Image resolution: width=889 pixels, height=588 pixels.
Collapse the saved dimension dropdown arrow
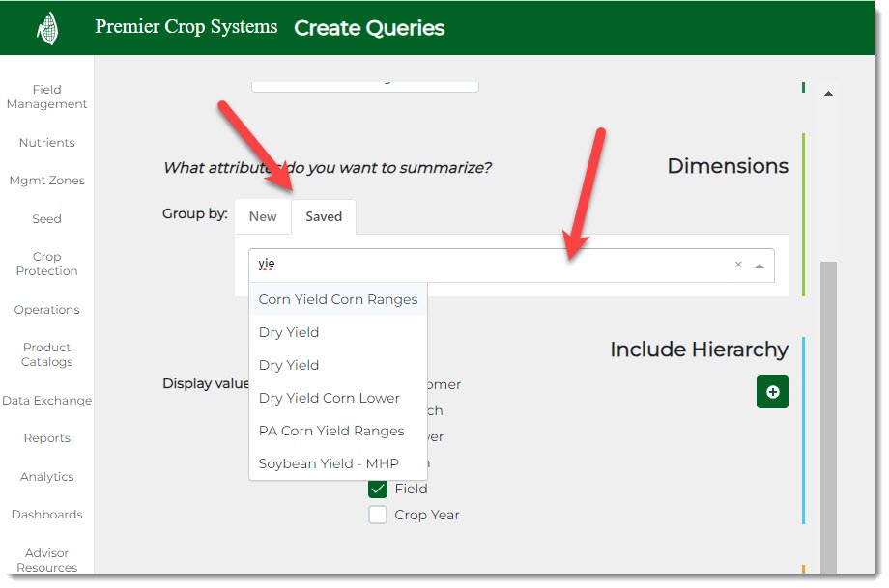[760, 266]
